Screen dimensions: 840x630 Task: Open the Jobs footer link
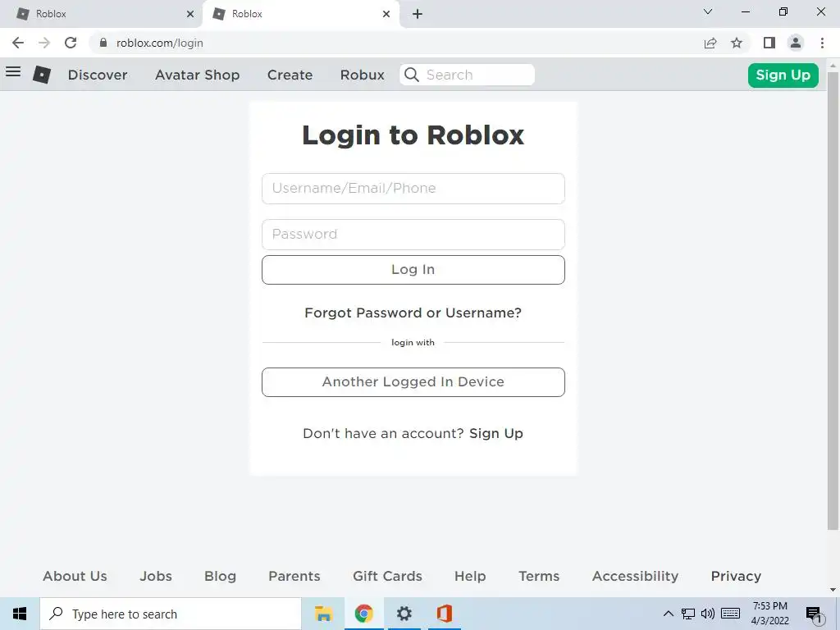tap(156, 576)
